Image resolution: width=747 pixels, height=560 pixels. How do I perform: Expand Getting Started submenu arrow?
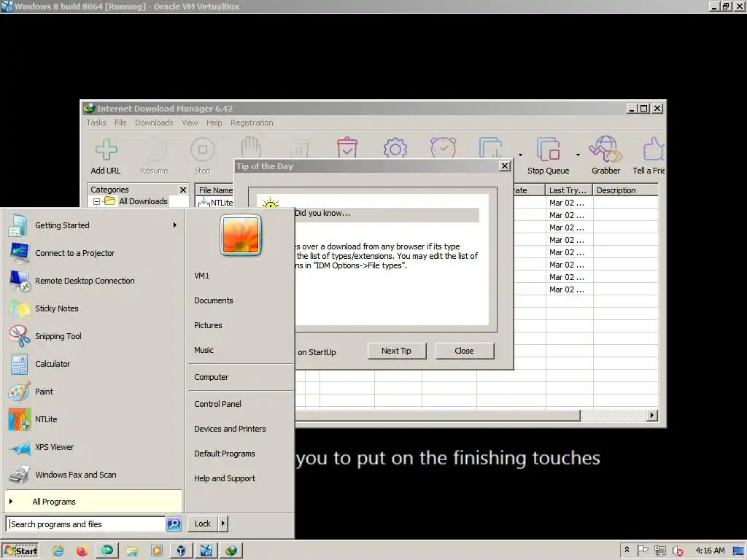point(175,225)
